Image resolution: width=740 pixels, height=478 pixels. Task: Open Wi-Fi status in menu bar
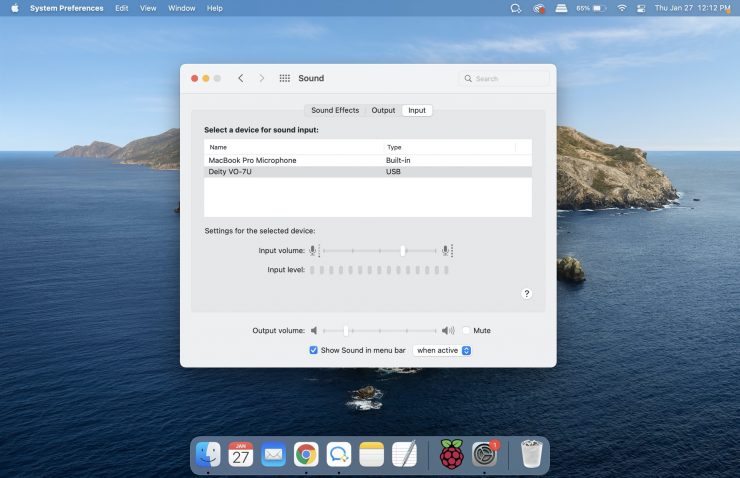621,8
